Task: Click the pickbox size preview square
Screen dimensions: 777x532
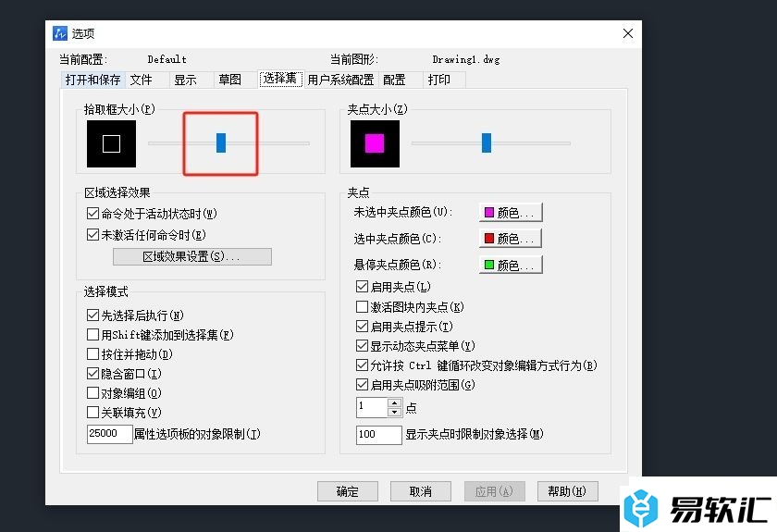Action: (111, 143)
